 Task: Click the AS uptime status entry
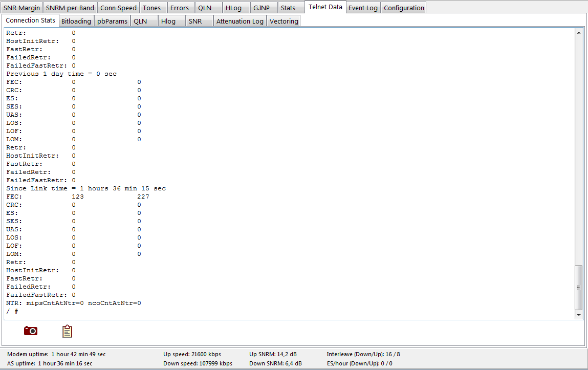point(50,363)
